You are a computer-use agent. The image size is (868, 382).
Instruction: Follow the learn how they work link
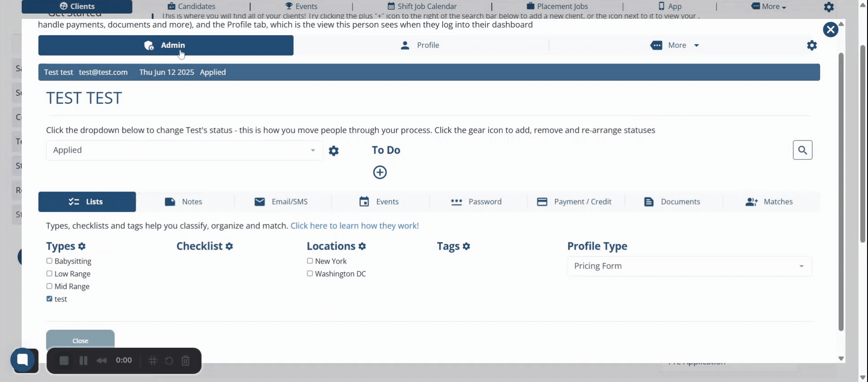pos(354,226)
